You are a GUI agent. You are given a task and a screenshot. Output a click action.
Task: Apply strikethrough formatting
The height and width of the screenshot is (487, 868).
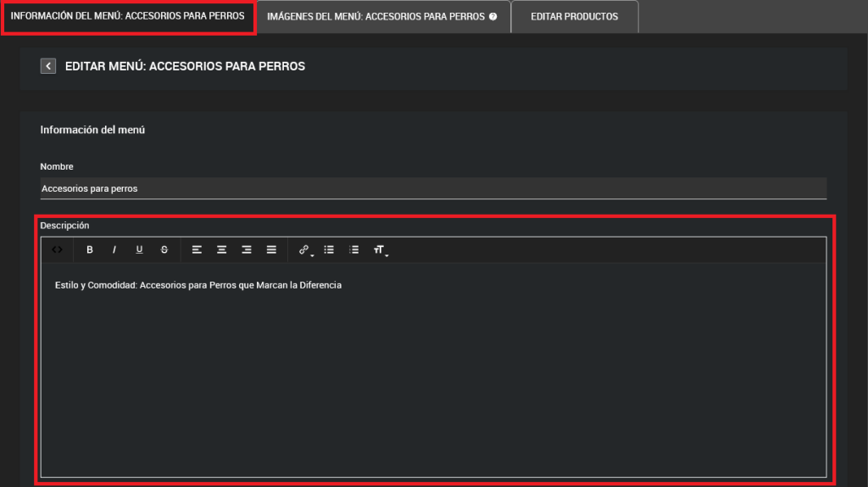pos(164,249)
